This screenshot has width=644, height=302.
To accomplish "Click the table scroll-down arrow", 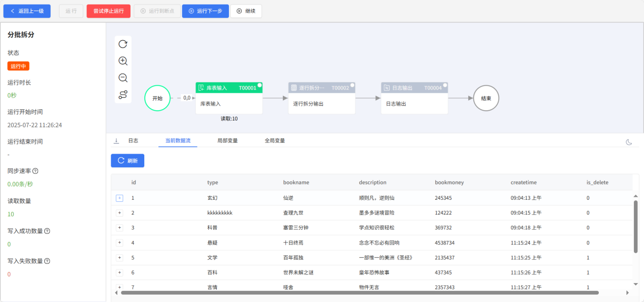I will [x=636, y=284].
